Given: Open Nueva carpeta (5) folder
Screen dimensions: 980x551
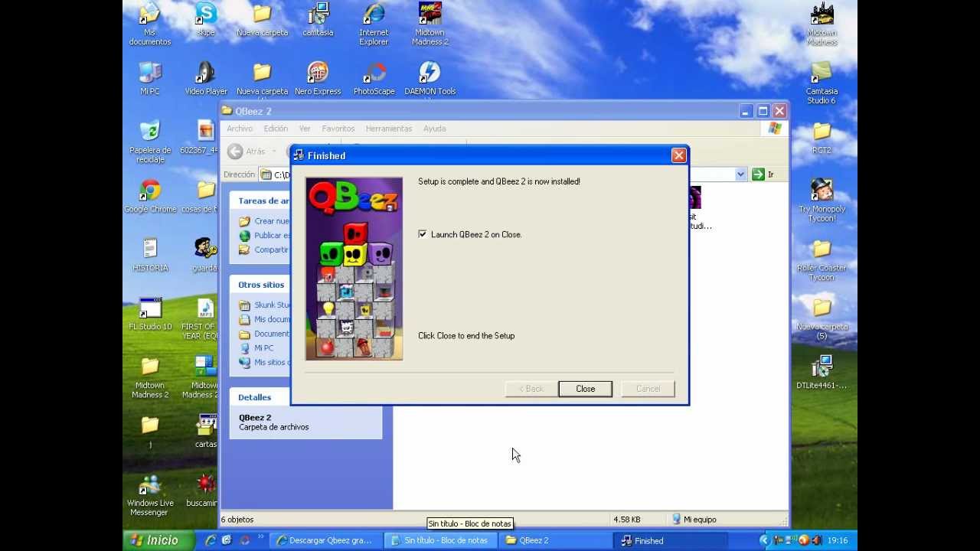Looking at the screenshot, I should click(x=822, y=318).
